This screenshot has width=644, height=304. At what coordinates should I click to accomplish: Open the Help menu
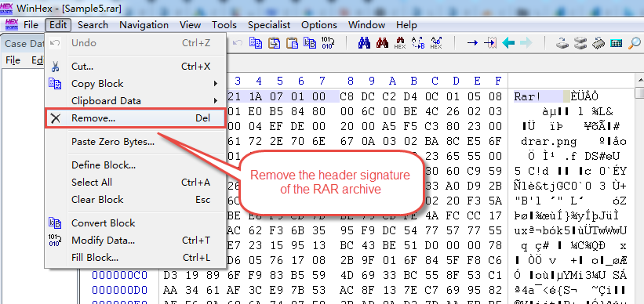pos(406,25)
